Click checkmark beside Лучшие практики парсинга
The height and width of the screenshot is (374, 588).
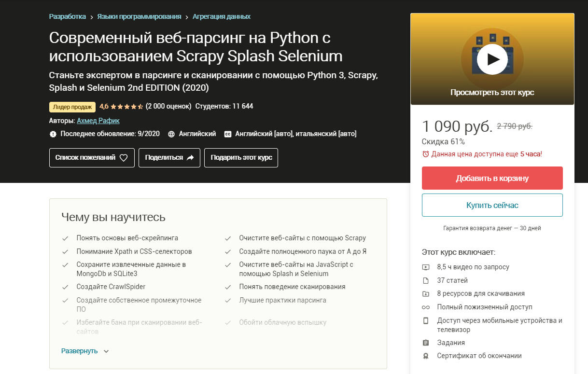[x=227, y=301]
